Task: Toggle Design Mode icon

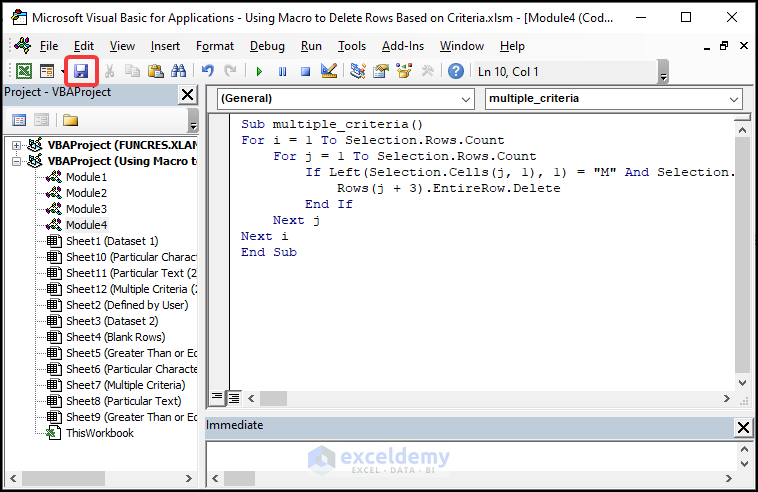Action: tap(329, 72)
